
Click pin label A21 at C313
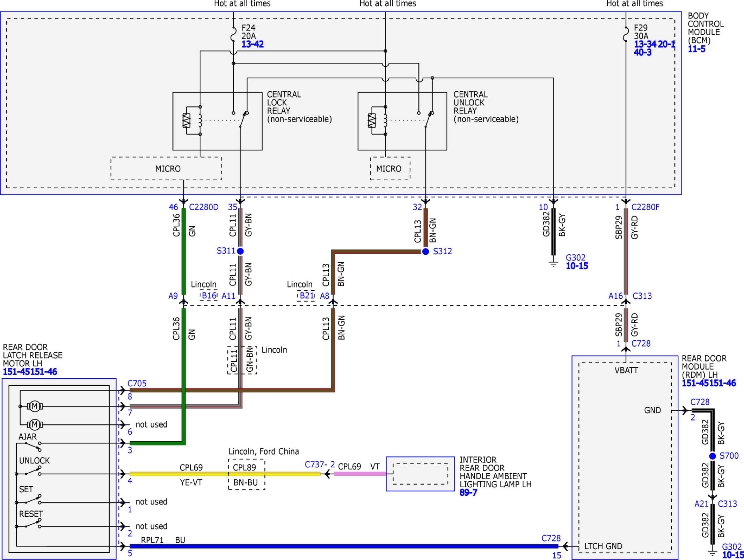point(701,504)
